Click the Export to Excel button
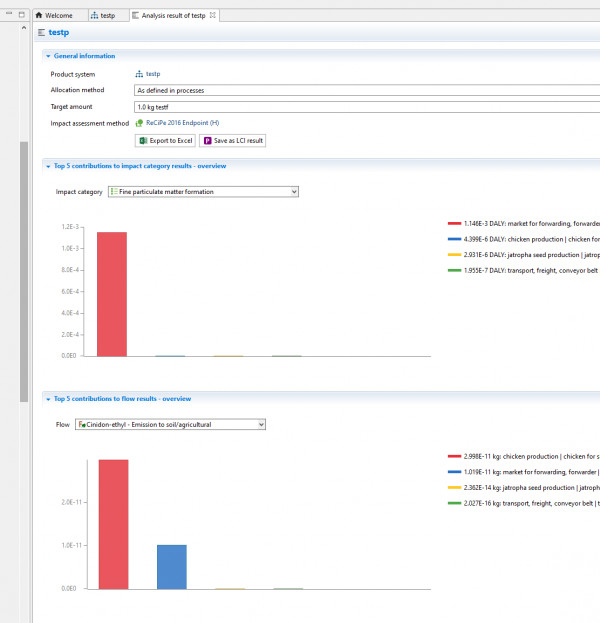This screenshot has width=600, height=623. 165,141
